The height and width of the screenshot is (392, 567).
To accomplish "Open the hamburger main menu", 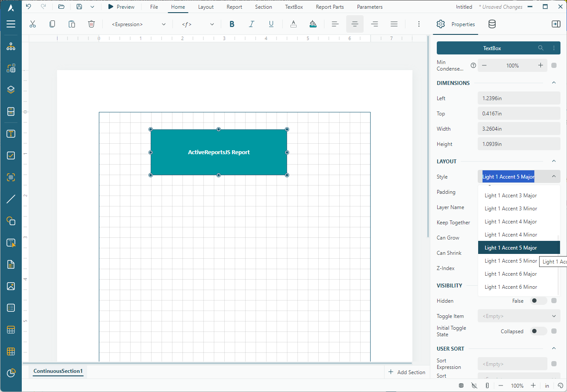I will click(x=11, y=24).
